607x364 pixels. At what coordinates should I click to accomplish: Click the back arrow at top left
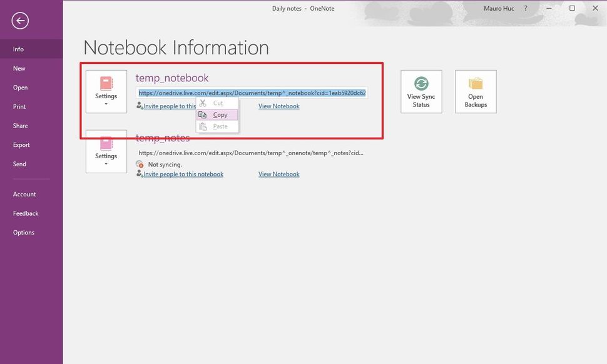tap(19, 20)
